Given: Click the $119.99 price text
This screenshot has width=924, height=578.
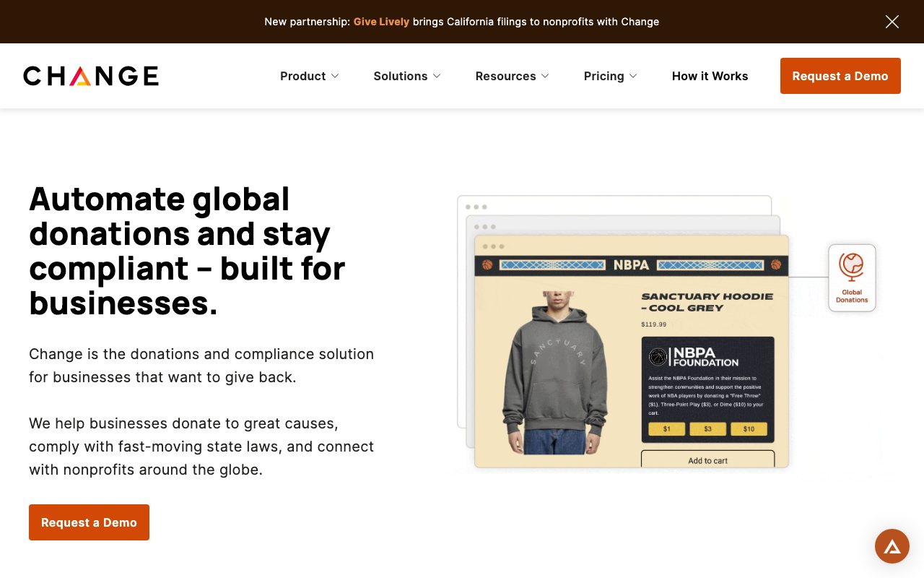Looking at the screenshot, I should point(654,324).
